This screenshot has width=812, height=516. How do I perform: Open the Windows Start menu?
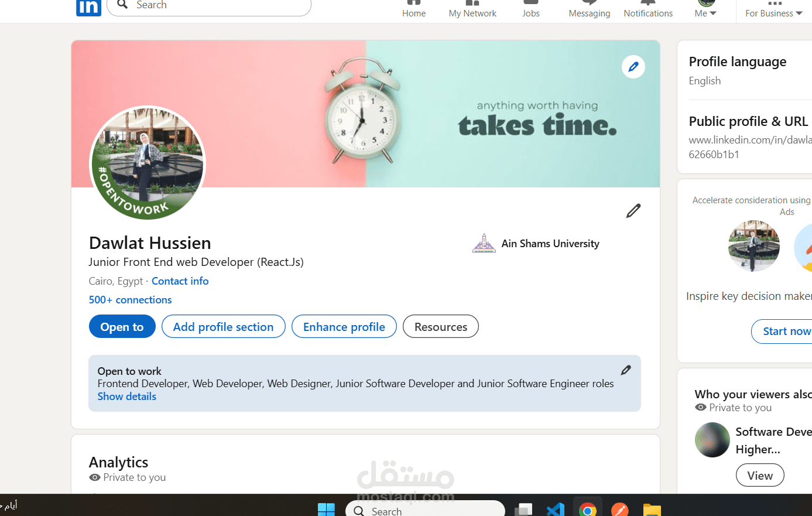[x=326, y=510]
